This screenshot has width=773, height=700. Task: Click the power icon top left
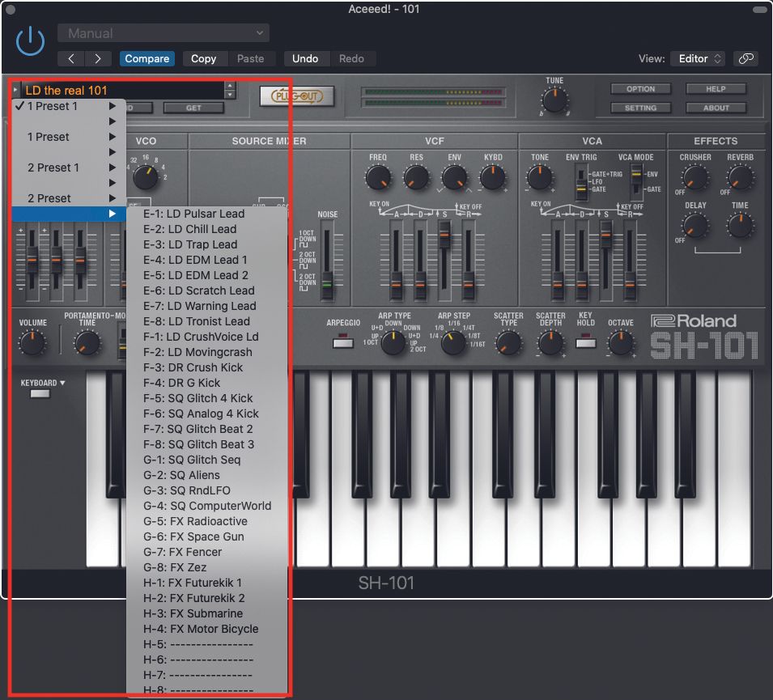point(29,41)
